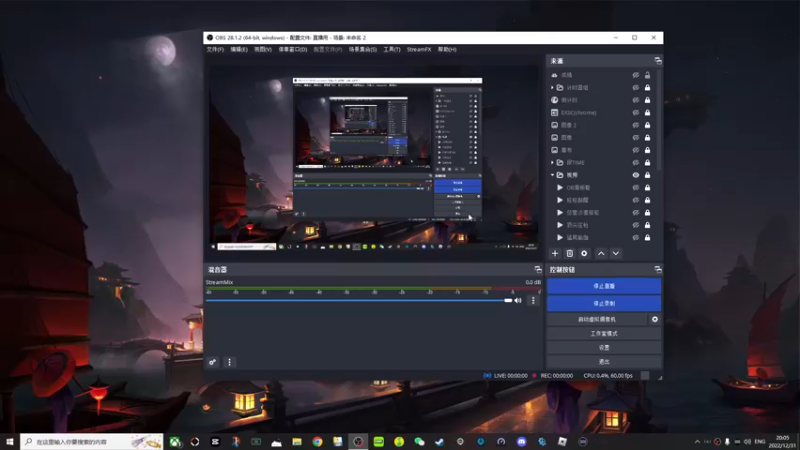Expand the 计时器组 group arrow
Screen dimensions: 800x450
[552, 88]
